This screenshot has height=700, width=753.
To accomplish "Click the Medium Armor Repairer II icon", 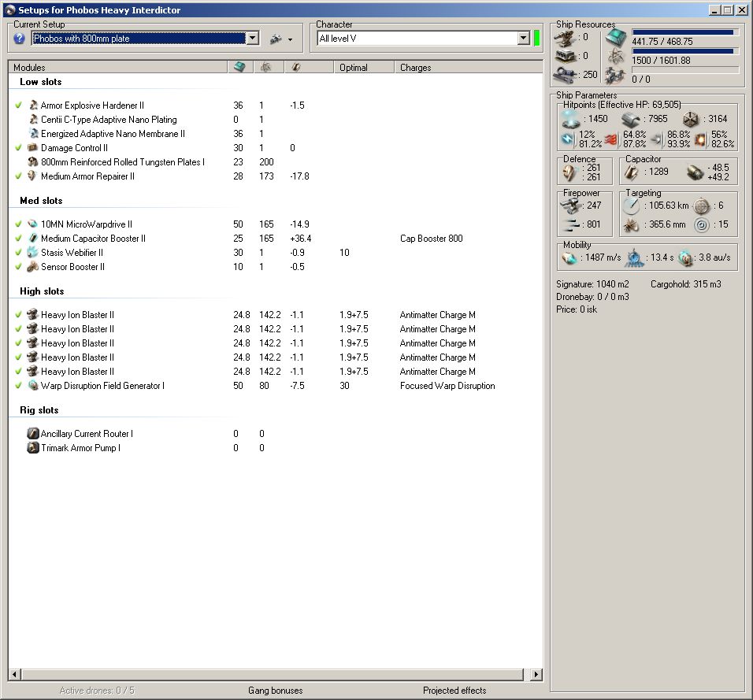I will [x=32, y=176].
